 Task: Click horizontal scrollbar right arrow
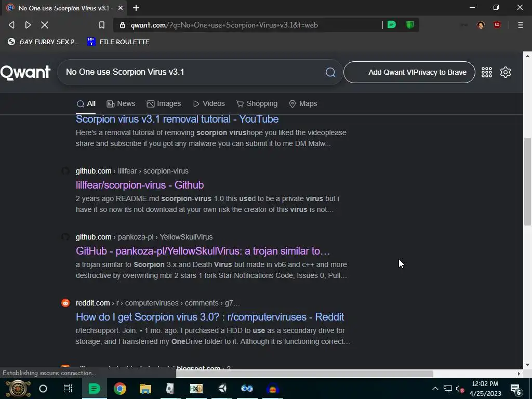(519, 374)
